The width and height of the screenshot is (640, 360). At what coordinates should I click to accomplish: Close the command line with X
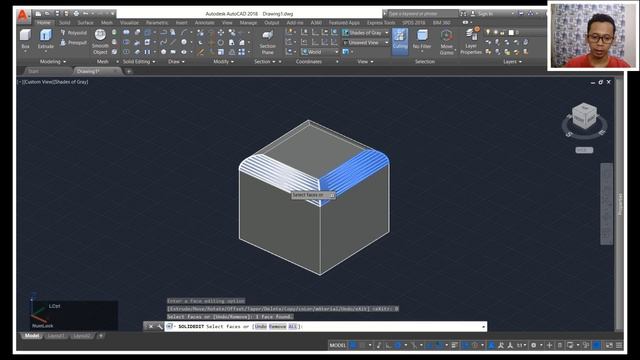pyautogui.click(x=151, y=327)
